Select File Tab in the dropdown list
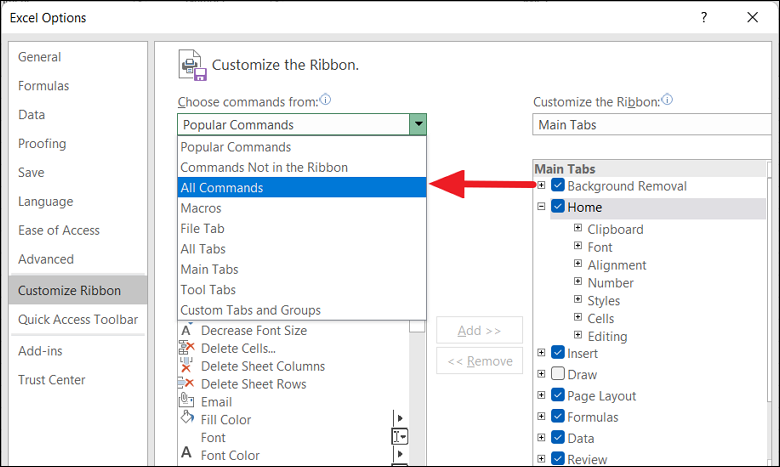 coord(302,228)
